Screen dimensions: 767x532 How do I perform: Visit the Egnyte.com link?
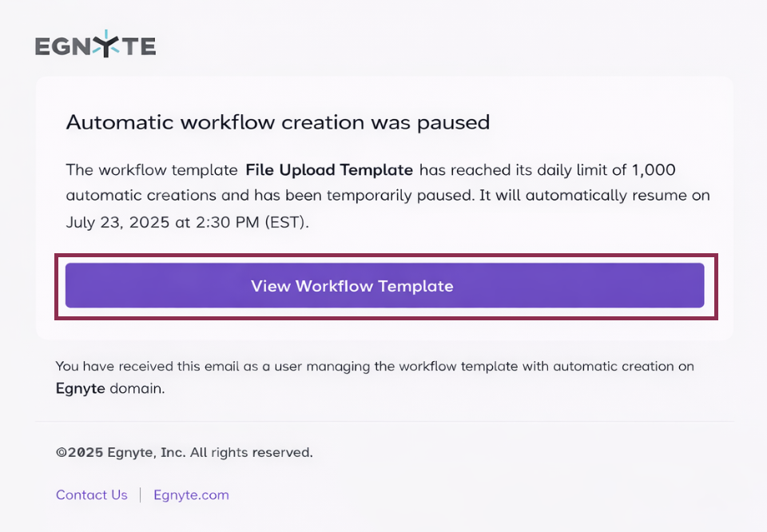[191, 494]
